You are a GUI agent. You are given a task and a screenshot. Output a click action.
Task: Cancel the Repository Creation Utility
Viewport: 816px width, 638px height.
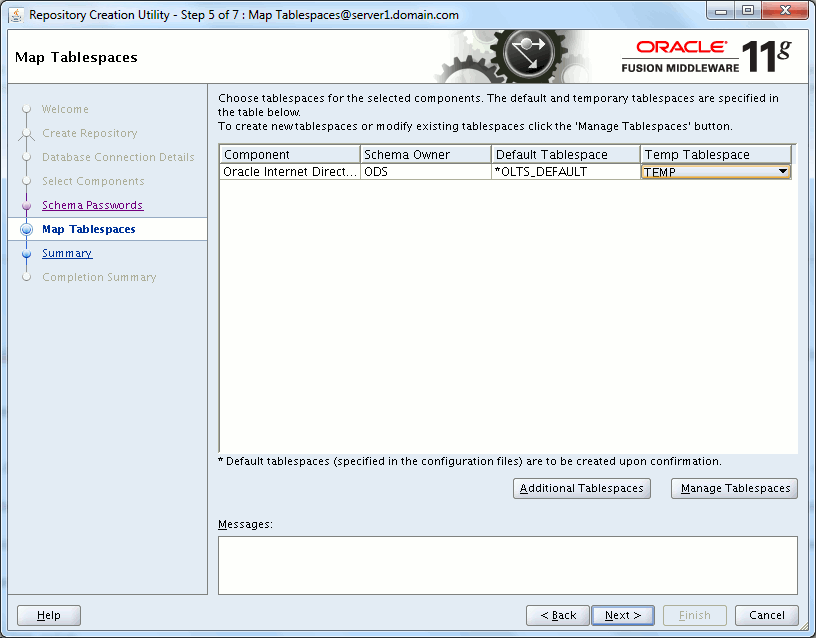tap(767, 615)
